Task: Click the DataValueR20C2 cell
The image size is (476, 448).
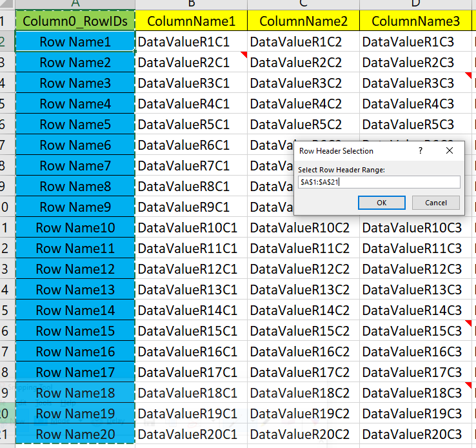Action: click(303, 434)
